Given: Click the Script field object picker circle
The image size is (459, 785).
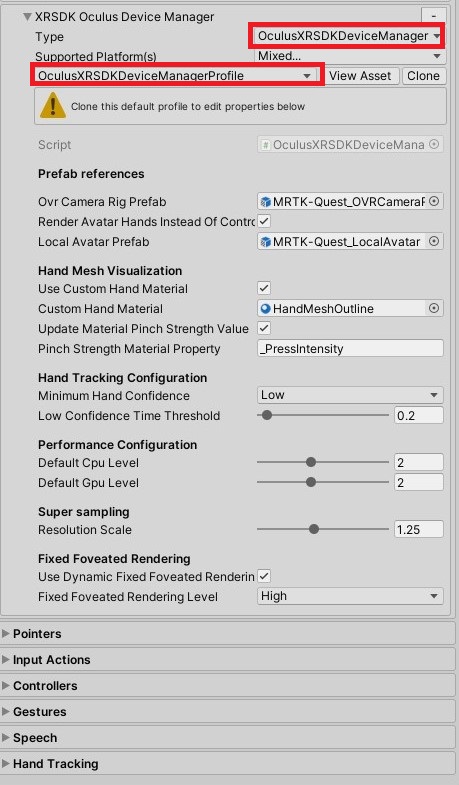Looking at the screenshot, I should coord(434,144).
